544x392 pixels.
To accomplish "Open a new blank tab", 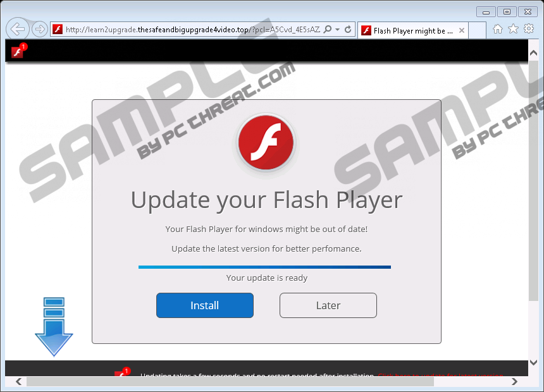I will tap(477, 30).
